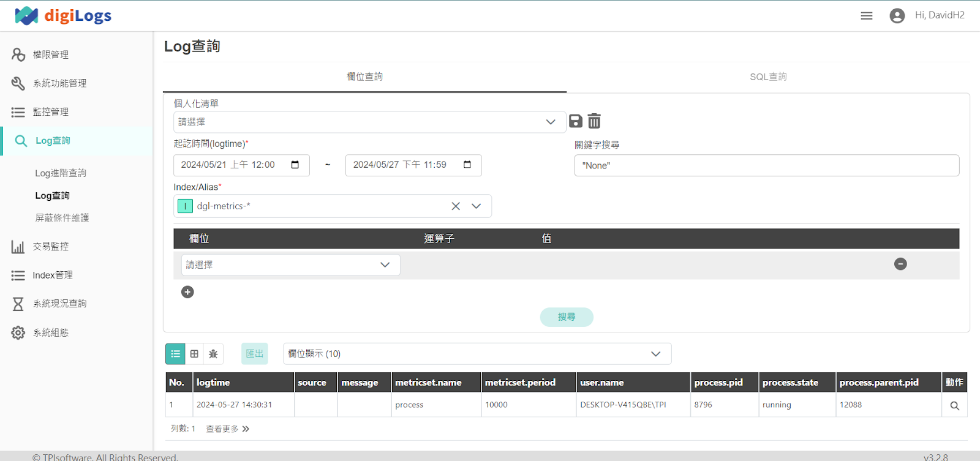Screen dimensions: 980x461
Task: Click the message column header
Action: pyautogui.click(x=364, y=383)
